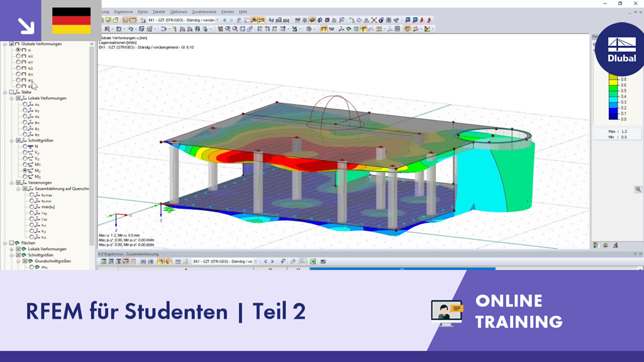The image size is (644, 362).
Task: Click the last dark icon right of Excel export
Action: (323, 261)
